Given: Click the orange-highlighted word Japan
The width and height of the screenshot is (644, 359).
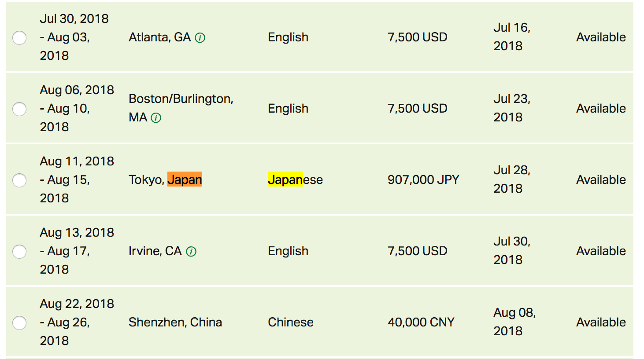Looking at the screenshot, I should tap(185, 179).
